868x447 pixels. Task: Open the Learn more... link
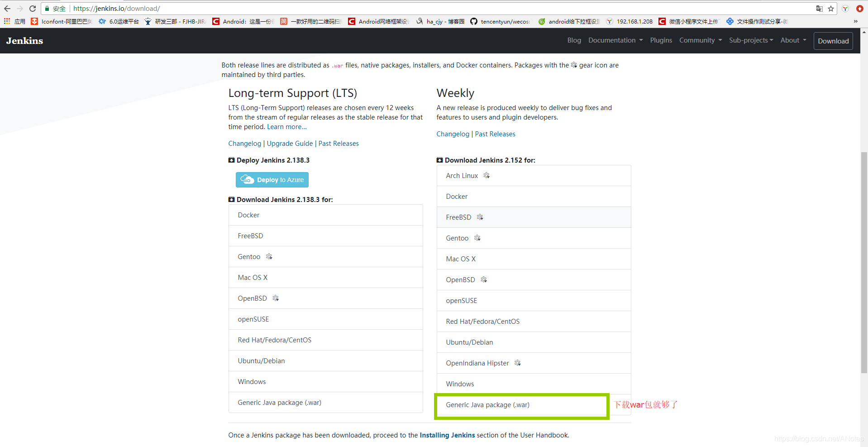287,127
